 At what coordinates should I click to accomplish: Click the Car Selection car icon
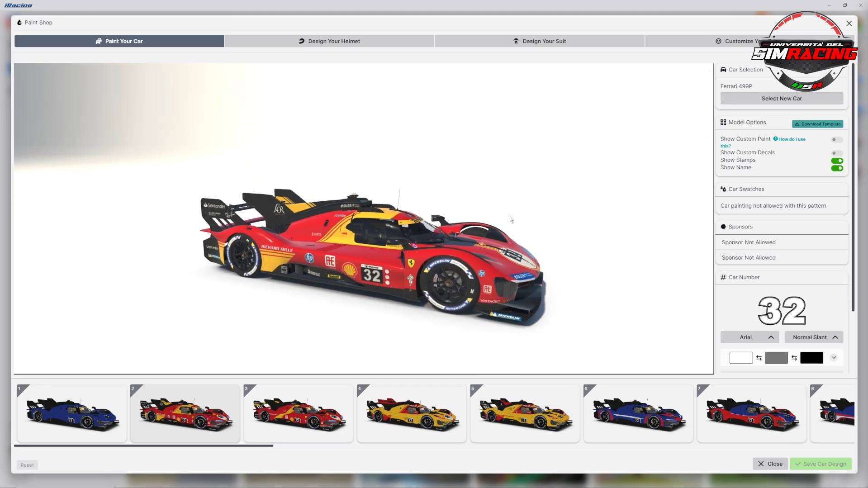click(x=723, y=70)
